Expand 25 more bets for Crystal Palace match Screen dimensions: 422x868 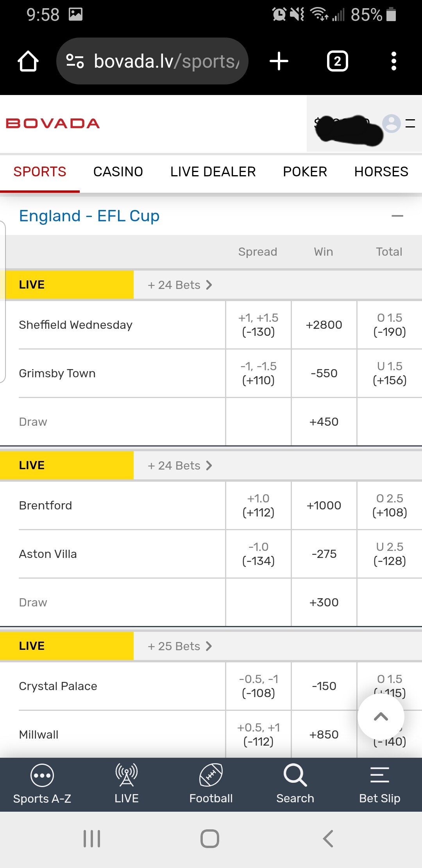(180, 646)
